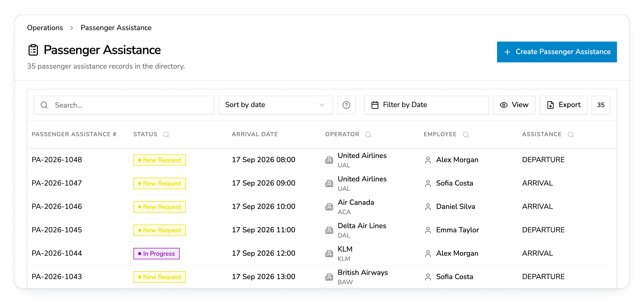Click the help question mark icon
The width and height of the screenshot is (644, 303).
[x=346, y=105]
